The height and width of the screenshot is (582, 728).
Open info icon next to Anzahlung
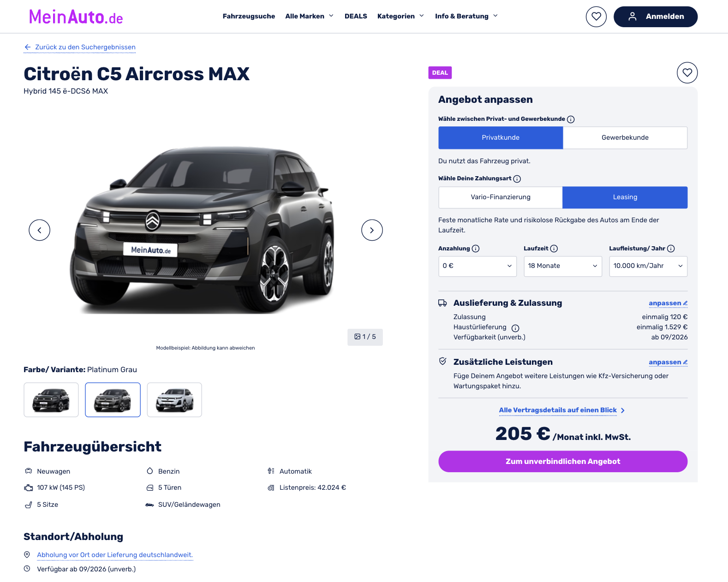[x=476, y=249]
